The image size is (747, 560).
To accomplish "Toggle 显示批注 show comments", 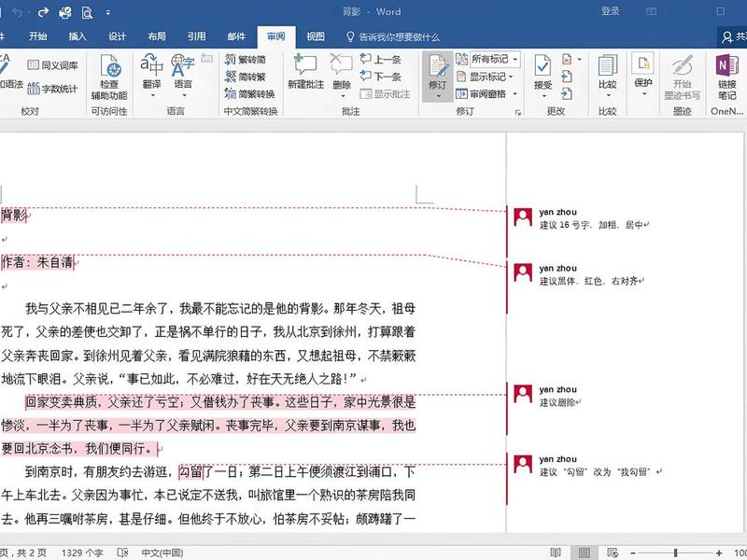I will tap(385, 94).
